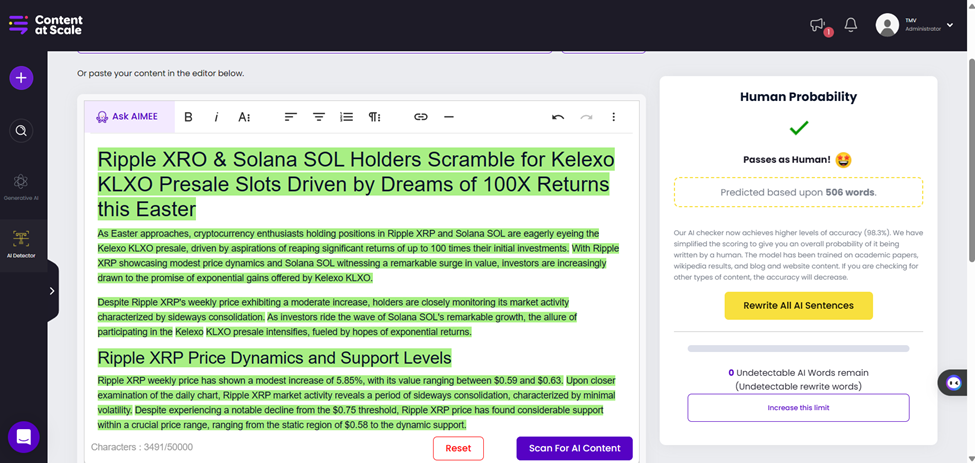Open Generative AI in the sidebar

21,186
